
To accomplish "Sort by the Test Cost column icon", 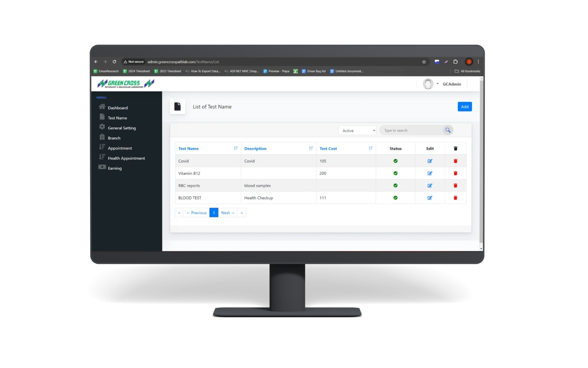I will point(370,148).
